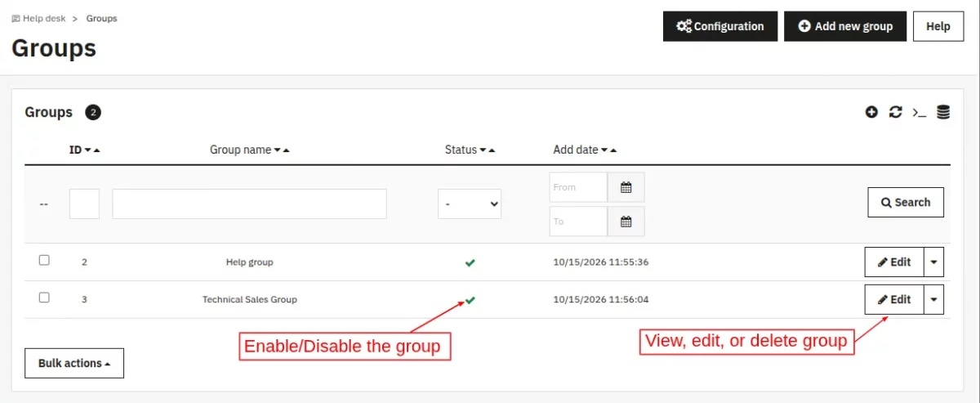The height and width of the screenshot is (403, 980).
Task: Edit the Technical Sales Group
Action: (894, 299)
